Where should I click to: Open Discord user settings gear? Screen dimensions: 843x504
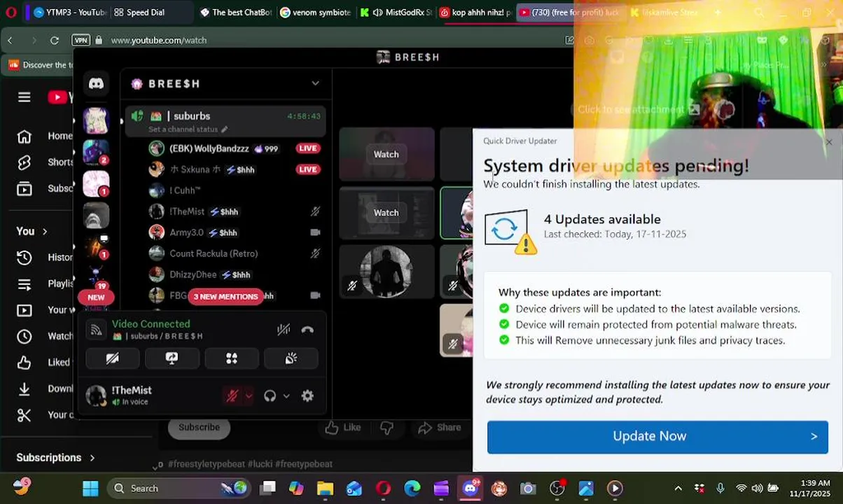point(307,396)
